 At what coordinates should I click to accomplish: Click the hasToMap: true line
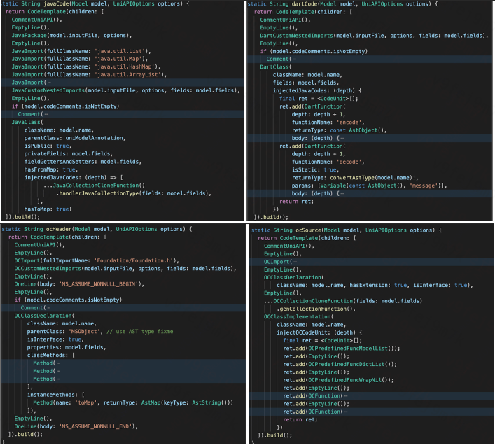click(x=48, y=209)
